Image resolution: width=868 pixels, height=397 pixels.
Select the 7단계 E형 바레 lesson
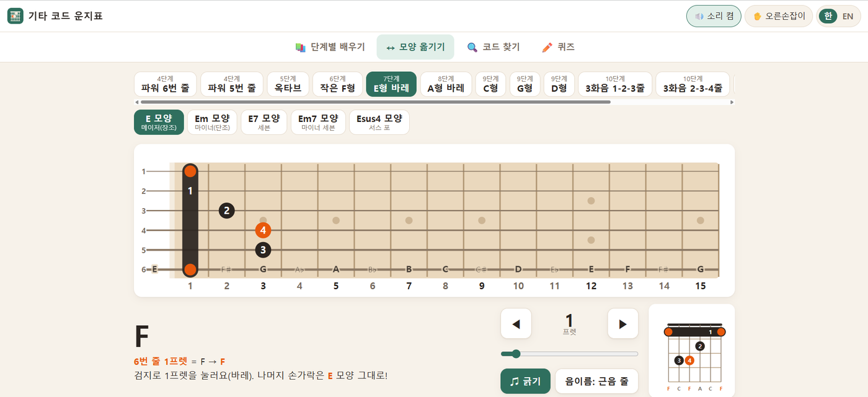(391, 84)
